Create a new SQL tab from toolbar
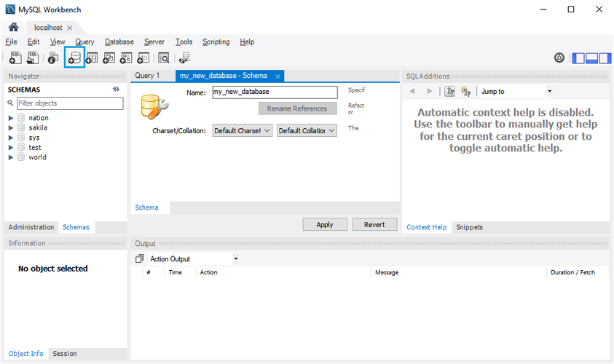This screenshot has width=614, height=364. click(x=15, y=58)
